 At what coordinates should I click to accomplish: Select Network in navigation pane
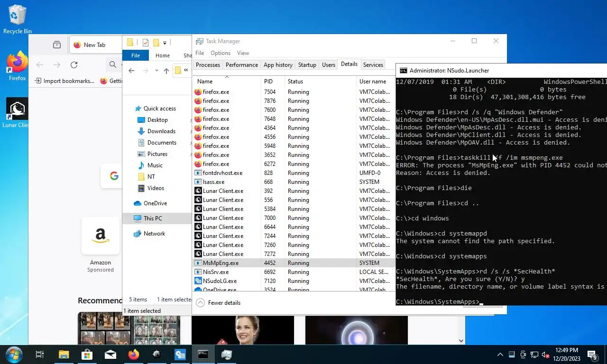click(154, 234)
